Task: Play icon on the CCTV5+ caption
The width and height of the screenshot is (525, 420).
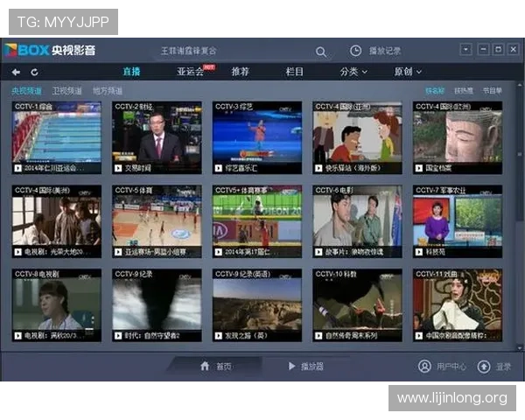Action: [x=219, y=252]
